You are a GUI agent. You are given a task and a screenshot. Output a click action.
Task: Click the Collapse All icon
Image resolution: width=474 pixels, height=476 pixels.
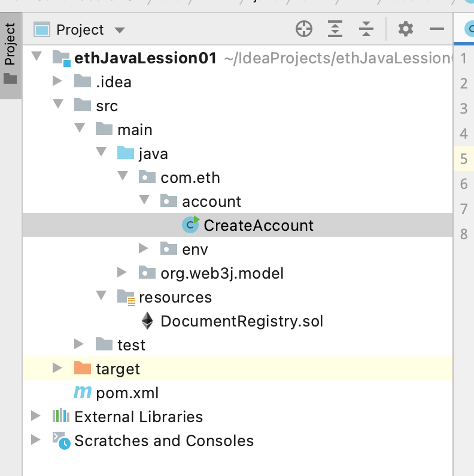point(366,29)
